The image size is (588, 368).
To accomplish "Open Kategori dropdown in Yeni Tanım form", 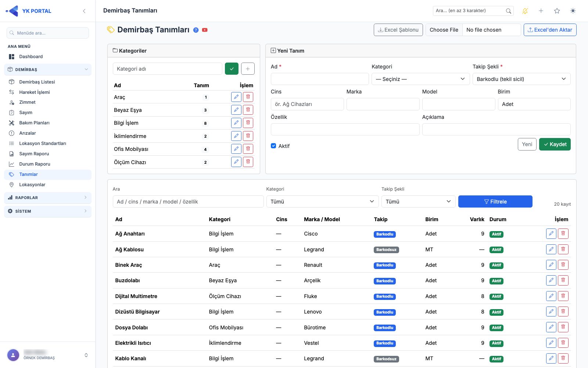I will (420, 79).
